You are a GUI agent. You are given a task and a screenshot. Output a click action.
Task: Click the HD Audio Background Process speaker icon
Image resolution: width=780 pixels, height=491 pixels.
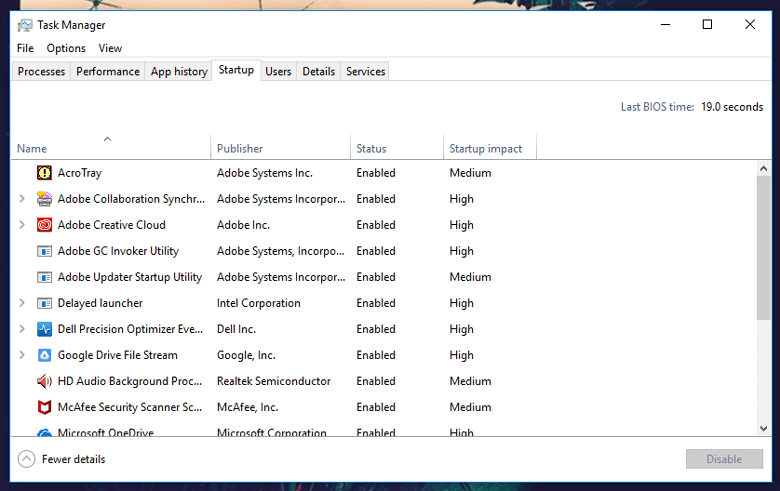coord(44,381)
